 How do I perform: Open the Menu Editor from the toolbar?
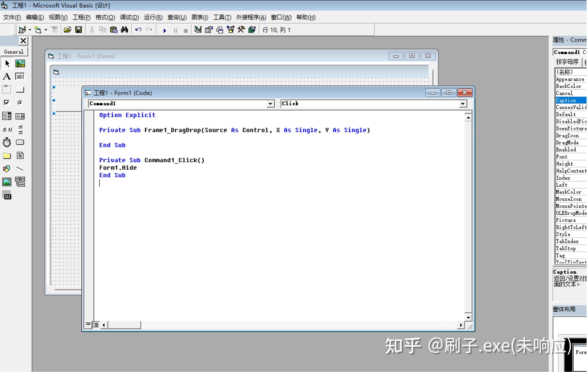click(x=54, y=29)
